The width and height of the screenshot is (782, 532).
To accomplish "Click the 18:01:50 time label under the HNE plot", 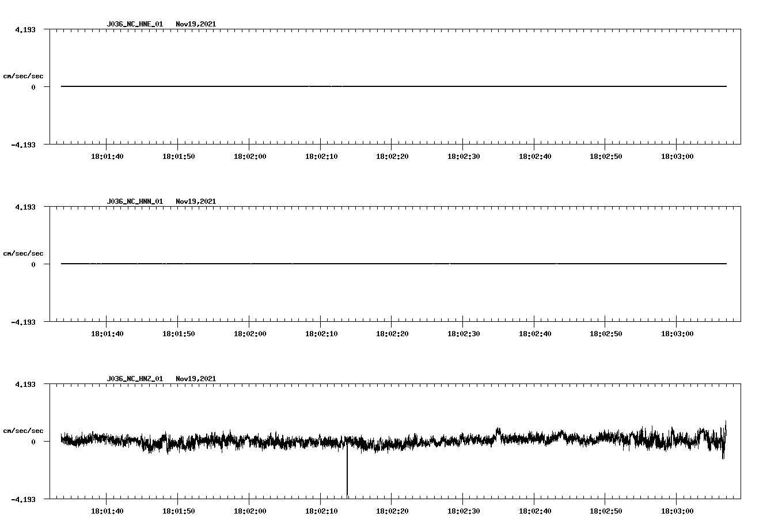I will coord(179,157).
